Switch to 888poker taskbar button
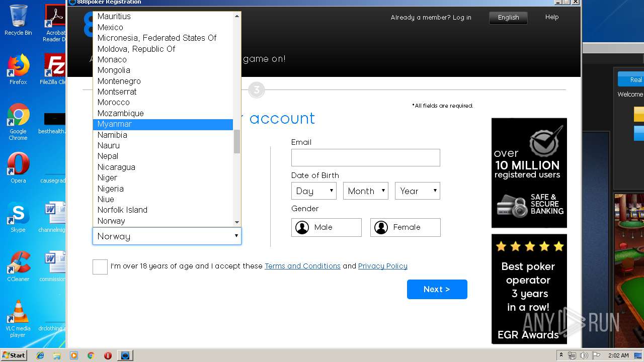The height and width of the screenshot is (362, 644). [x=125, y=355]
